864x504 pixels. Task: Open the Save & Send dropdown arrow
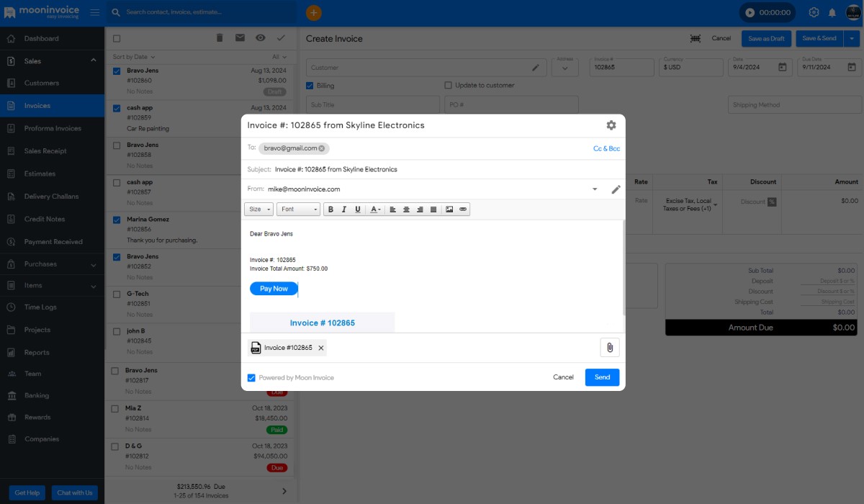[x=852, y=38]
